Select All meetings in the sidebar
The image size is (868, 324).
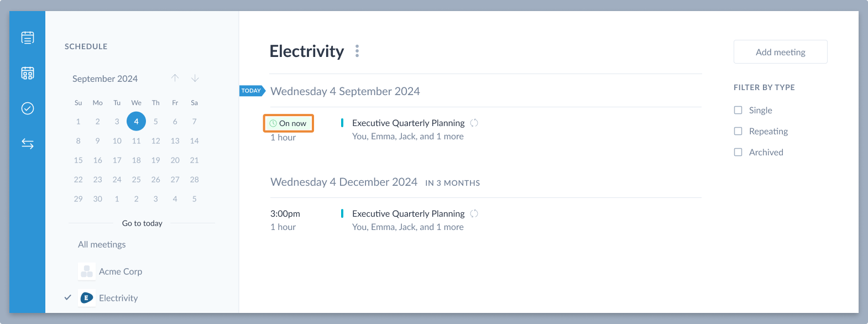pos(102,244)
